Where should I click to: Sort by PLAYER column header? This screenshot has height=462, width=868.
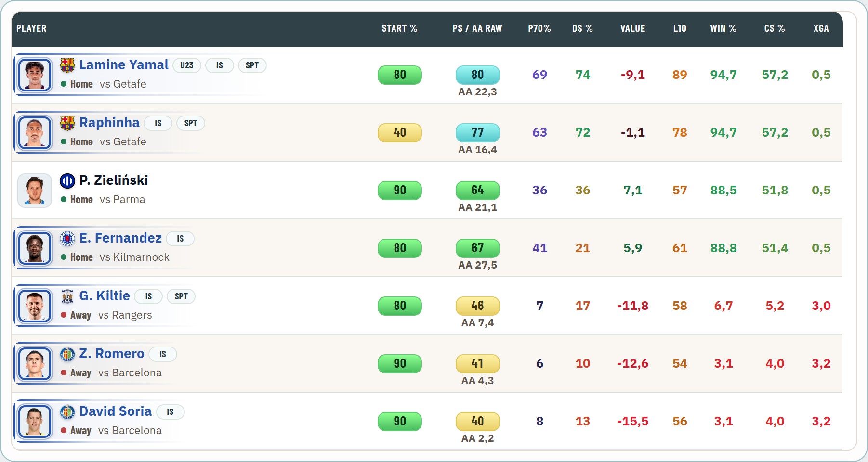coord(31,28)
